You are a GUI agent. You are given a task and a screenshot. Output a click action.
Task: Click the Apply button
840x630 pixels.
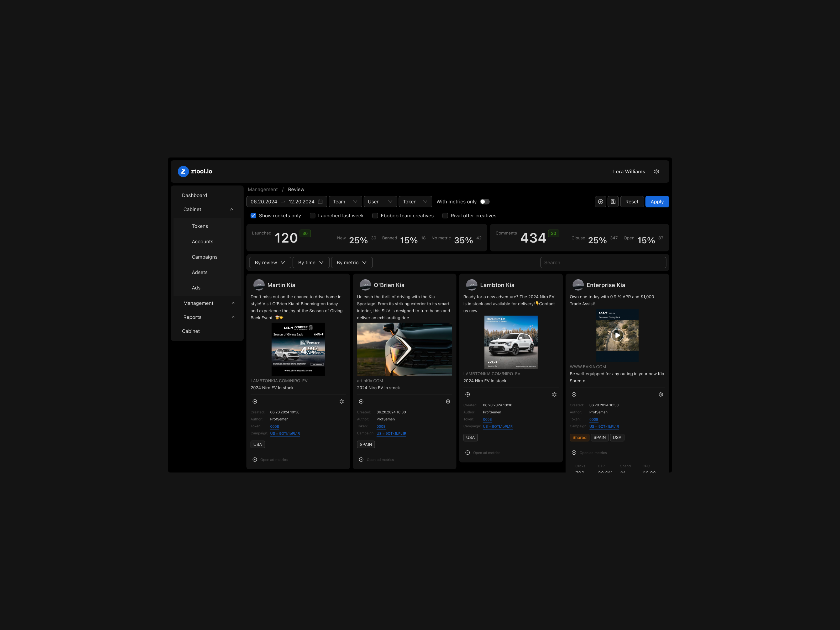coord(657,202)
